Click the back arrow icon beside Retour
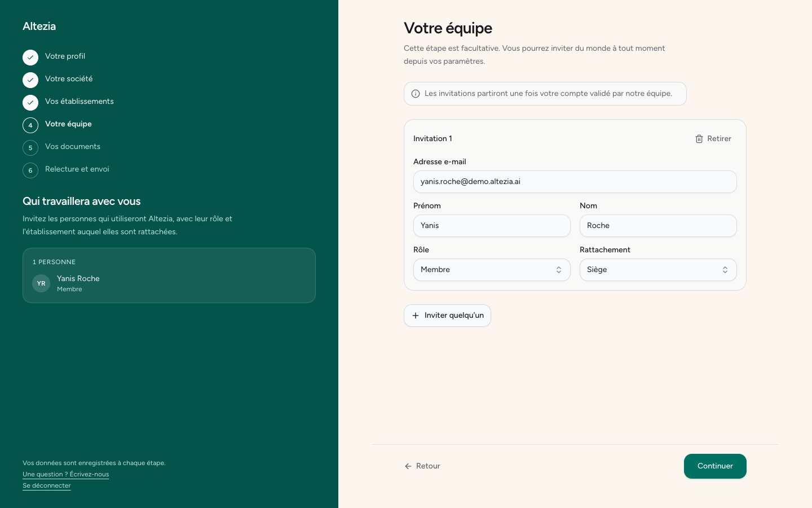 point(408,466)
